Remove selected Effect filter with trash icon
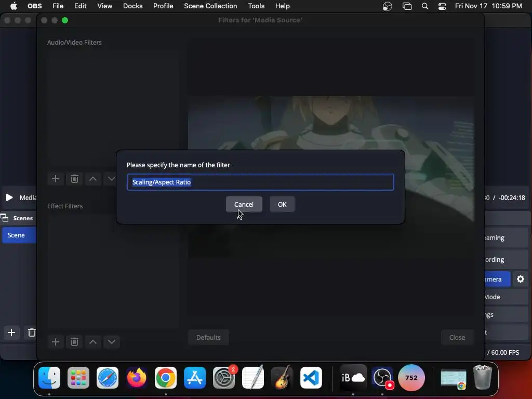 click(74, 342)
